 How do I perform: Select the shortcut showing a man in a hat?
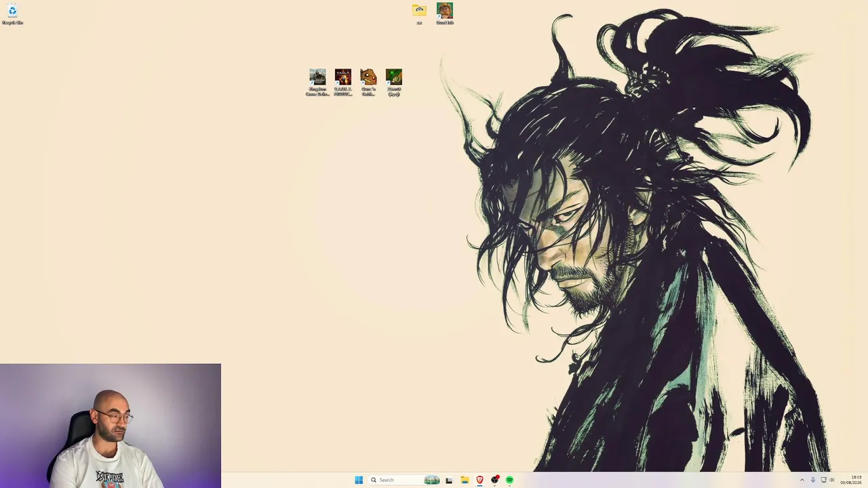pyautogui.click(x=445, y=14)
